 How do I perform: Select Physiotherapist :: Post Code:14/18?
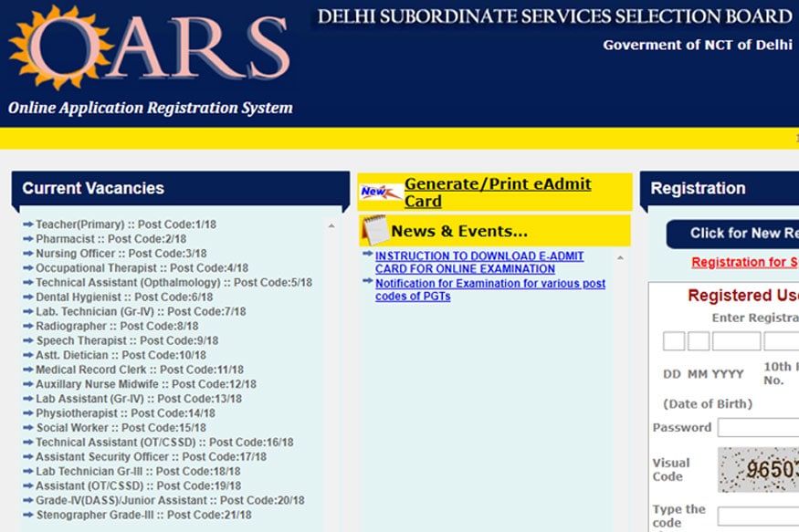point(125,412)
